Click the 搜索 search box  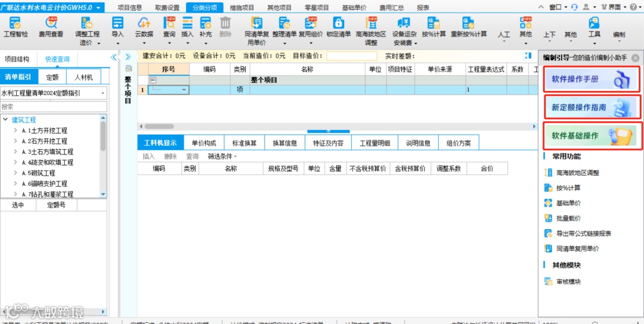coord(54,106)
